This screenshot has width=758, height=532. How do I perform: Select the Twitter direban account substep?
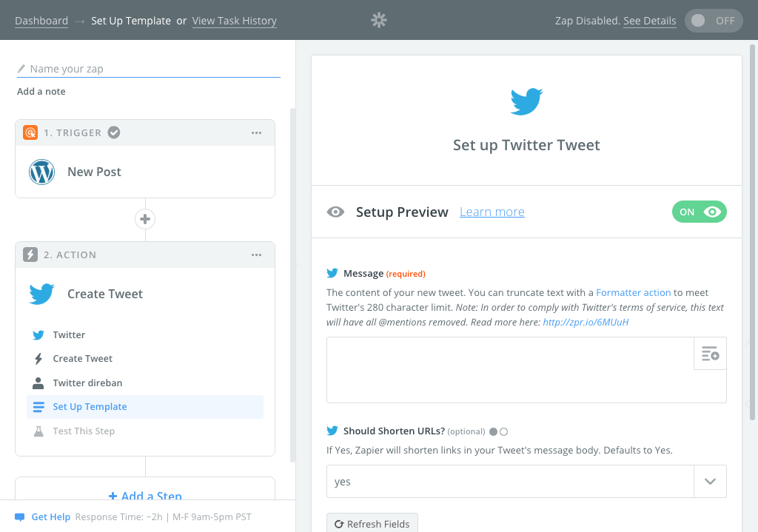tap(145, 383)
